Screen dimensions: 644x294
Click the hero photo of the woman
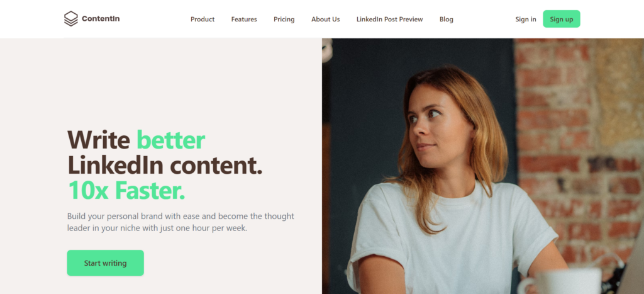tap(483, 166)
